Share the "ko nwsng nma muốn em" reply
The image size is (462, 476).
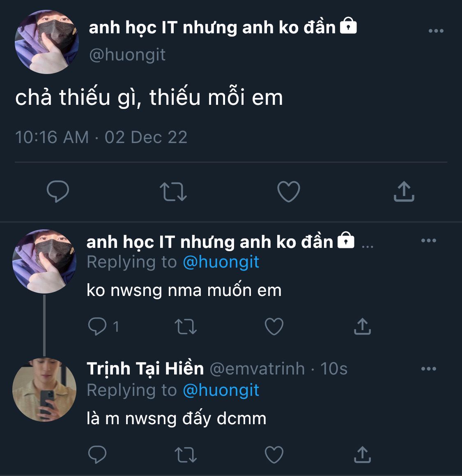click(362, 327)
